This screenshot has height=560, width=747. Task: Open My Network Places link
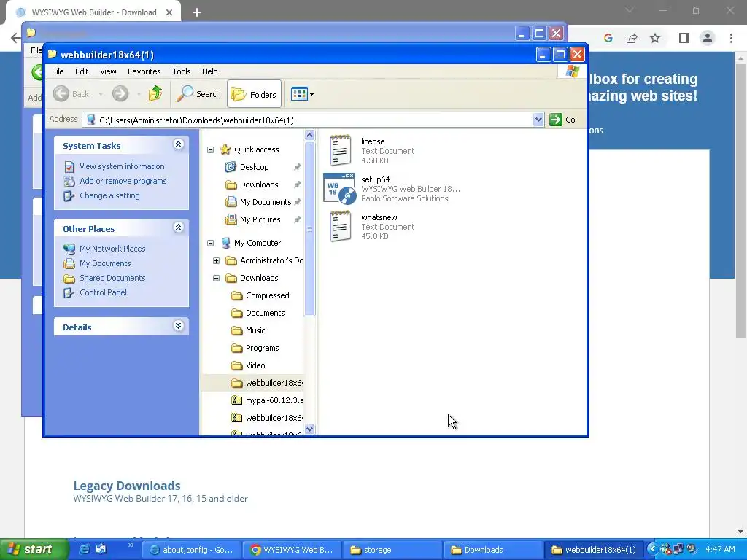click(112, 249)
